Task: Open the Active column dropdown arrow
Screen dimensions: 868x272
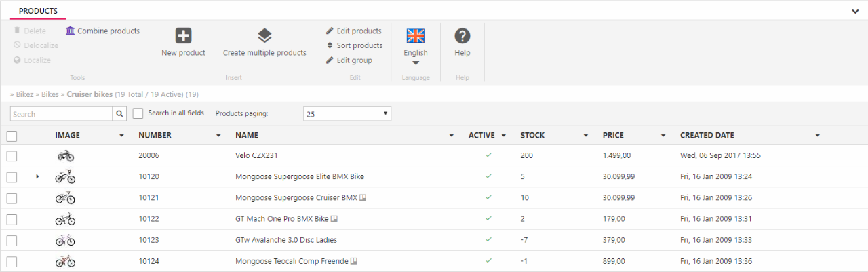Action: pos(504,136)
